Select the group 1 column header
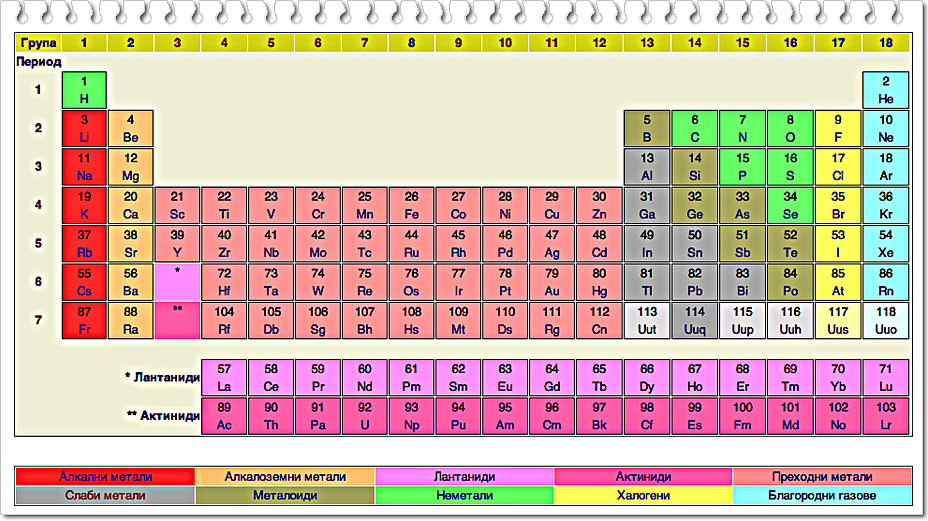Image resolution: width=928 pixels, height=521 pixels. click(x=84, y=43)
